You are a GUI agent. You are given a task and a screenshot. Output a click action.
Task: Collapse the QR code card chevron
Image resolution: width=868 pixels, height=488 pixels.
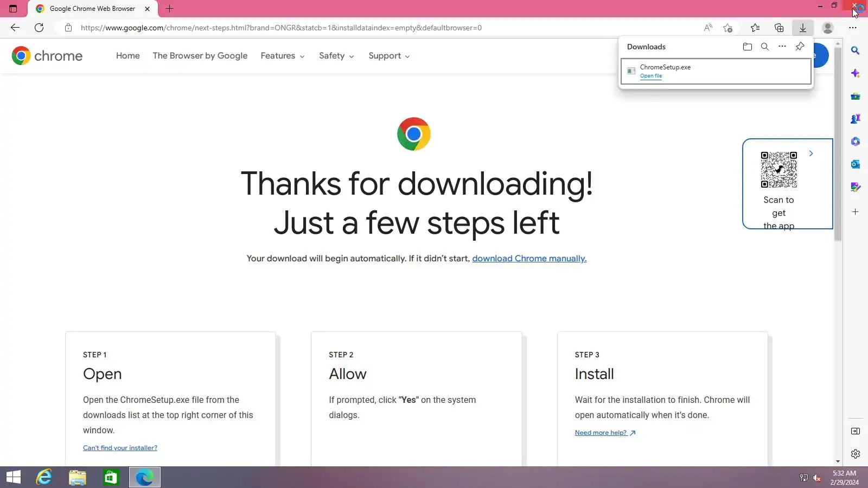click(811, 153)
